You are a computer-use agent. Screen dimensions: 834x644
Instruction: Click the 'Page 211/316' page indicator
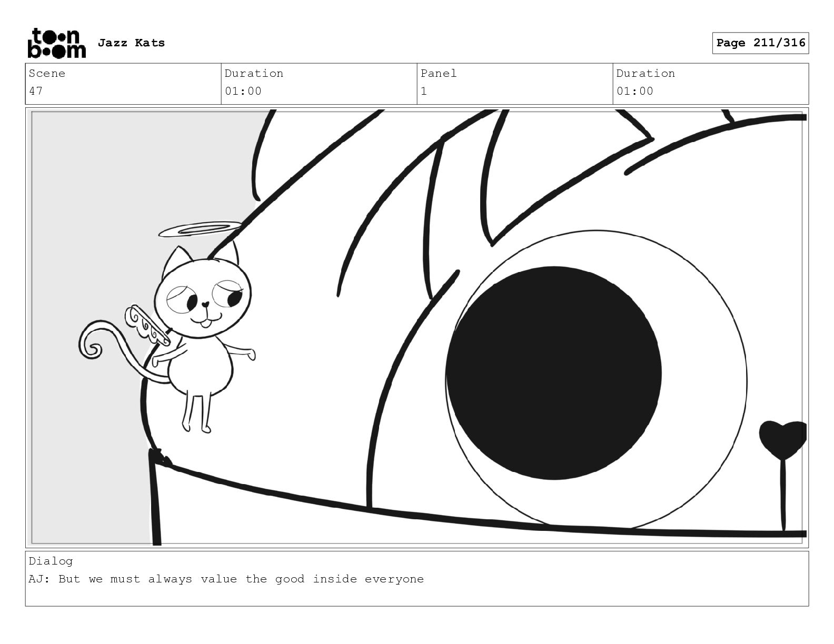760,43
